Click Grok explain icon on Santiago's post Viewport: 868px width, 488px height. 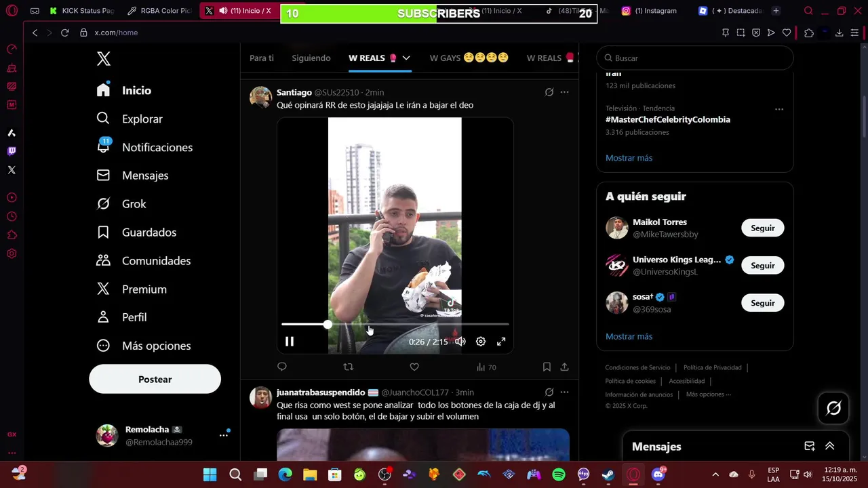(x=549, y=92)
